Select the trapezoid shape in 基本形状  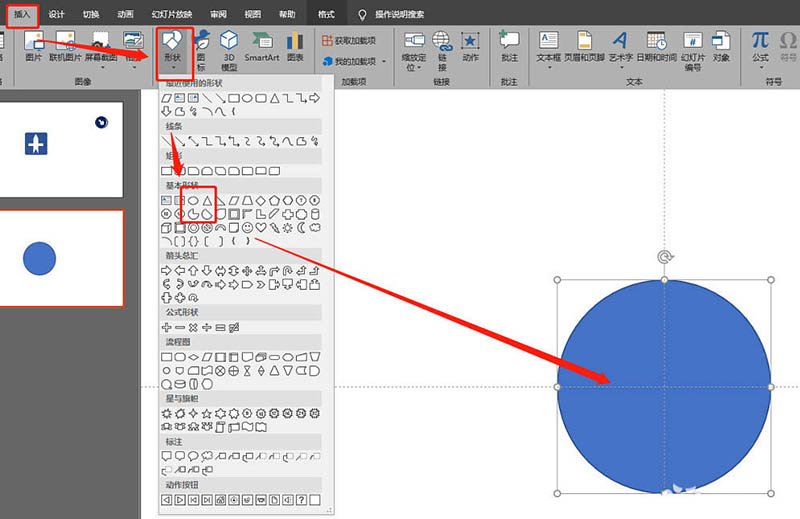[x=247, y=201]
